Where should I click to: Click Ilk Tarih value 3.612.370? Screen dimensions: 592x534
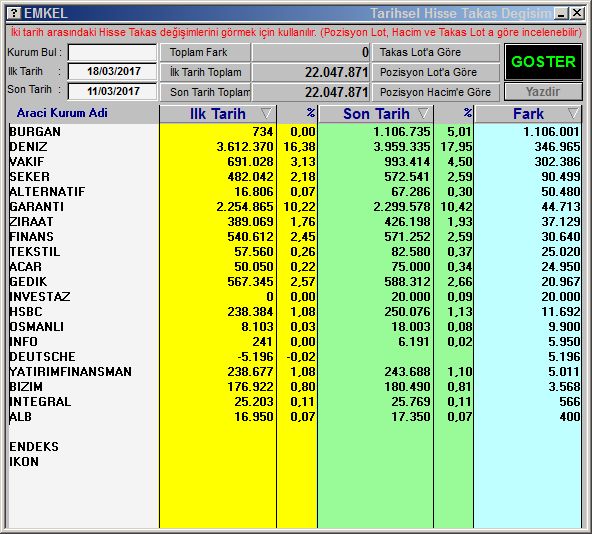click(x=245, y=147)
